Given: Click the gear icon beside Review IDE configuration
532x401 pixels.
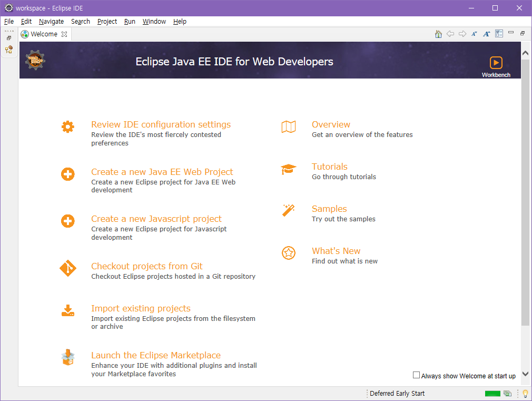Looking at the screenshot, I should [x=68, y=126].
